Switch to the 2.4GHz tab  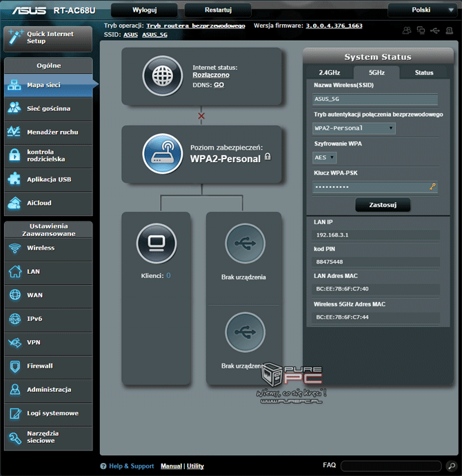pos(330,72)
